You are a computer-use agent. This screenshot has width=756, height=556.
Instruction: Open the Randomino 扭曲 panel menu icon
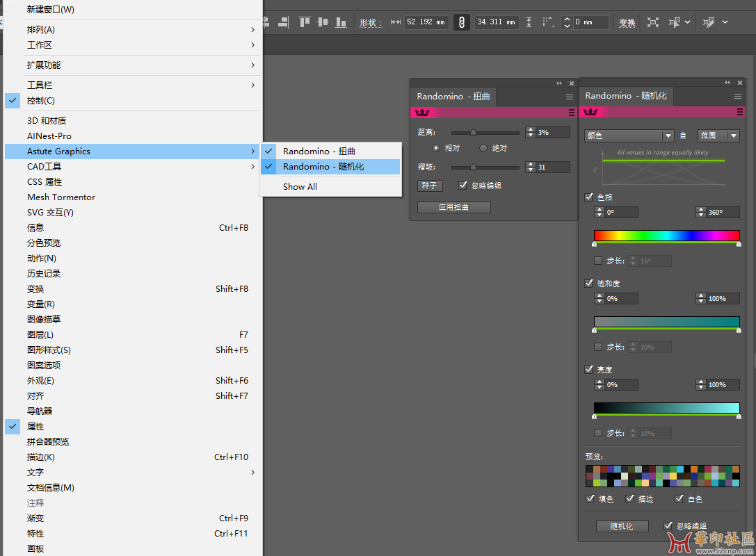tap(570, 97)
